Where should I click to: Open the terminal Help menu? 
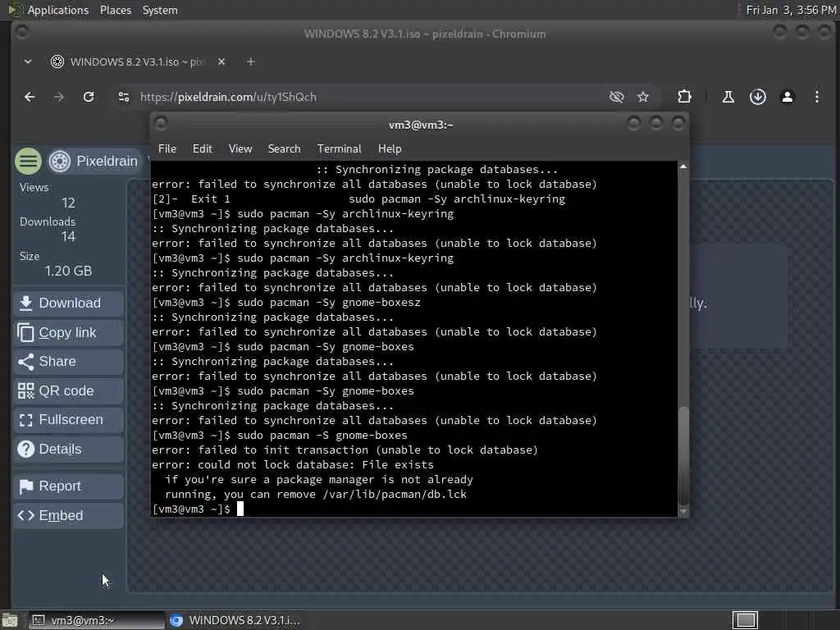(x=390, y=148)
